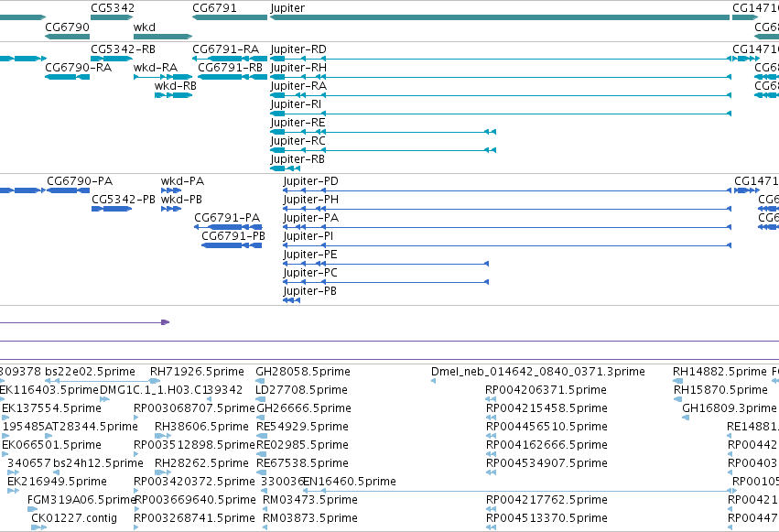Click the CG6791-RA transcript label
The image size is (779, 532).
225,49
